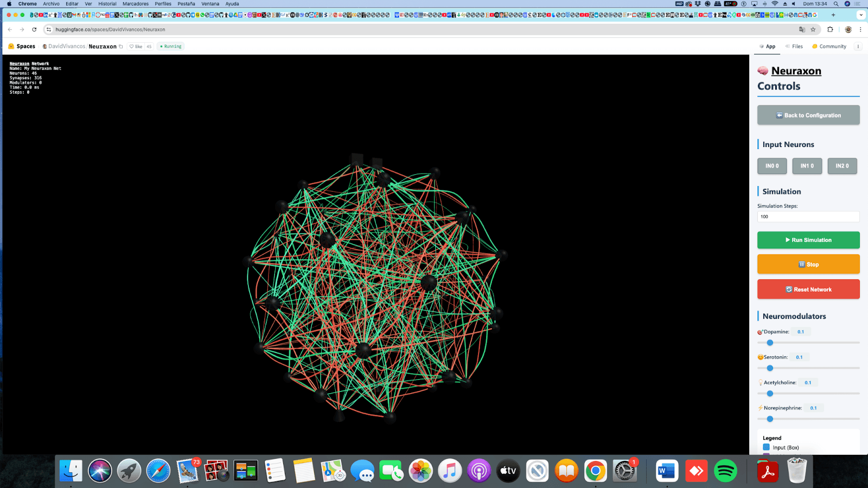Open the Chrome extensions puzzle icon
Viewport: 868px width, 488px height.
[x=830, y=29]
